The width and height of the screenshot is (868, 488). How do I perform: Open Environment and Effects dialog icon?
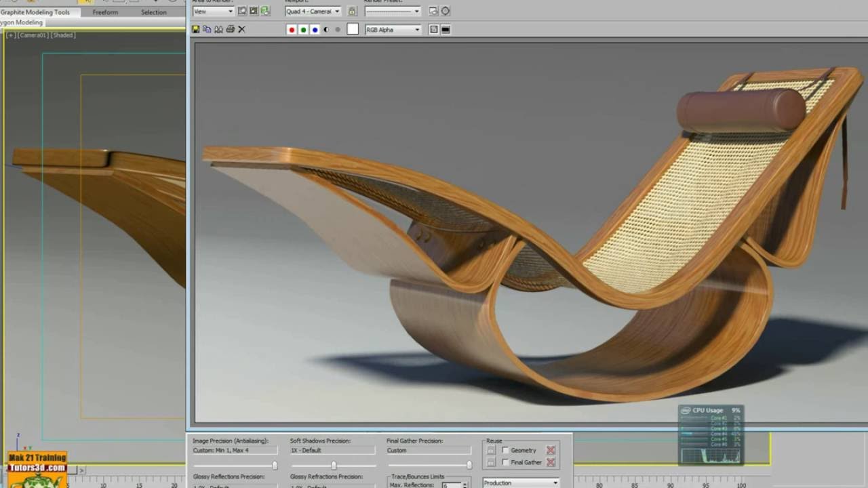(x=446, y=11)
